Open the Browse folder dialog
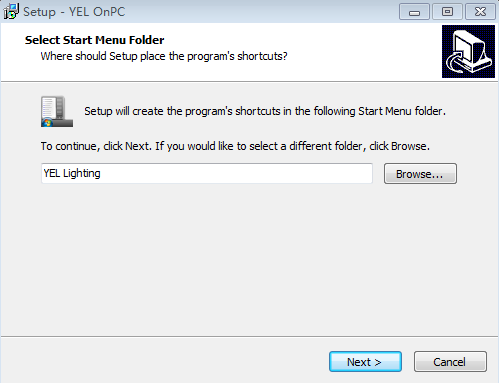The width and height of the screenshot is (499, 383). pyautogui.click(x=420, y=174)
